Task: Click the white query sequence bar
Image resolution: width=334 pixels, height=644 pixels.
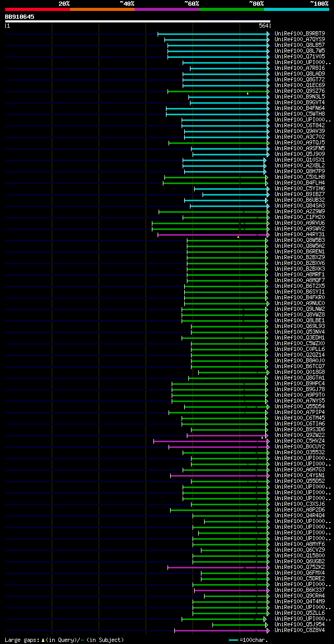Action: coord(137,21)
